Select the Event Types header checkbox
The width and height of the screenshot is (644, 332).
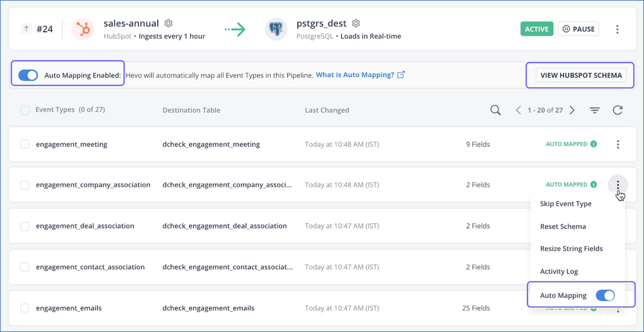tap(24, 109)
